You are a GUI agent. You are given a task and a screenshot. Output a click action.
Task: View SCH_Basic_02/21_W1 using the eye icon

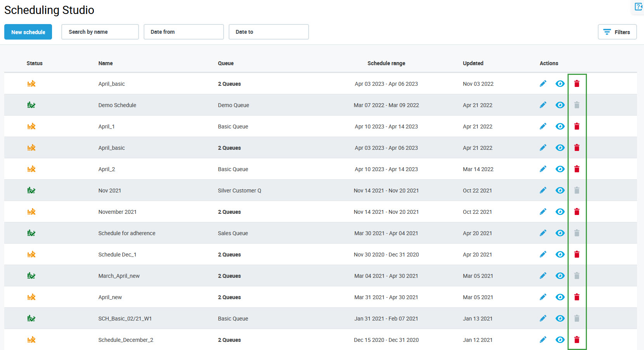pos(560,318)
